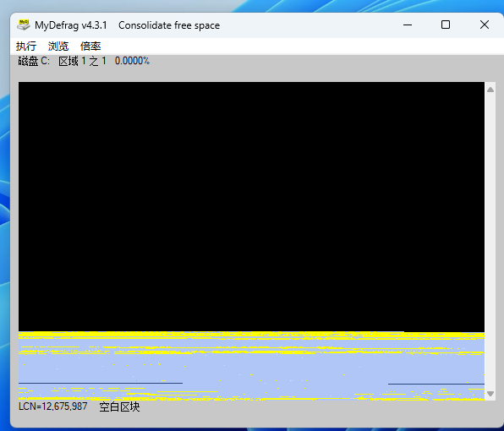Screen dimensions: 504x431
Task: Open the 执行 menu
Action: pyautogui.click(x=26, y=46)
